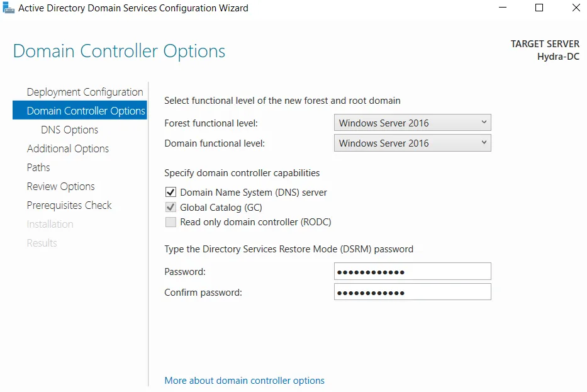Open More about domain controller options link
Screen dimensions: 587x392
coord(245,381)
